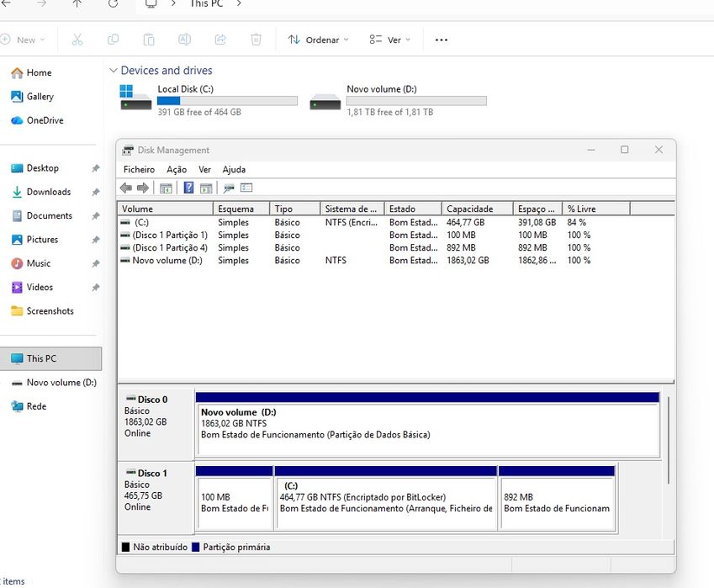Image resolution: width=714 pixels, height=588 pixels.
Task: Expand the breadcrumb chevron before This PC
Action: (x=173, y=3)
